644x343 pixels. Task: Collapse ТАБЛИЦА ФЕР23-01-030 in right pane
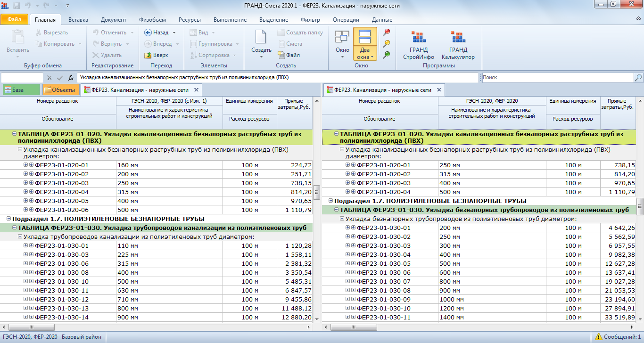tap(337, 210)
